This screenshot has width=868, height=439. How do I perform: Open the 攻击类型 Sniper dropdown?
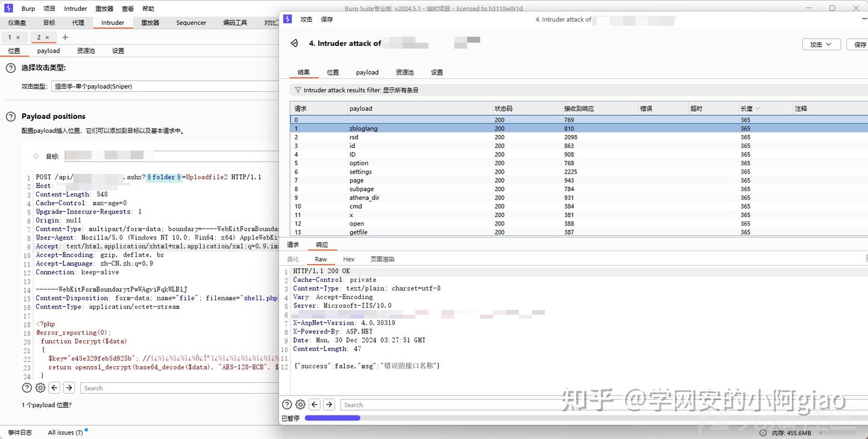tap(165, 86)
